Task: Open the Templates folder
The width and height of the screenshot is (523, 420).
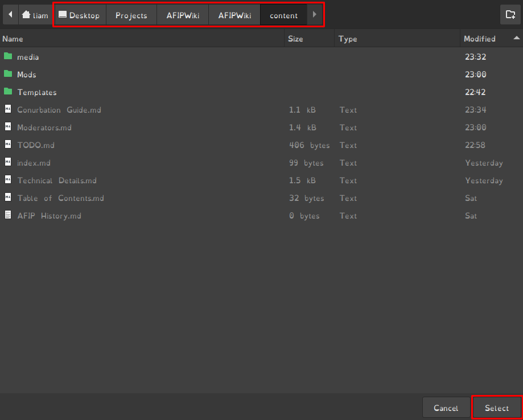Action: tap(36, 92)
